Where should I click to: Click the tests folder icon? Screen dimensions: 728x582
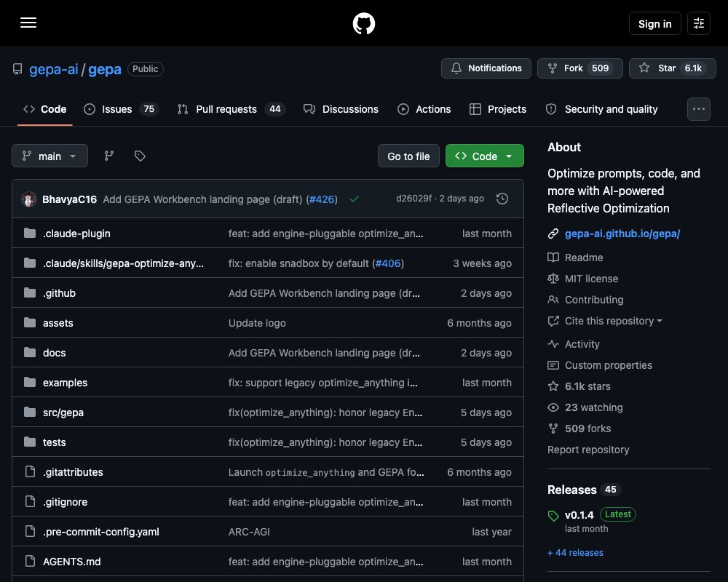[30, 442]
